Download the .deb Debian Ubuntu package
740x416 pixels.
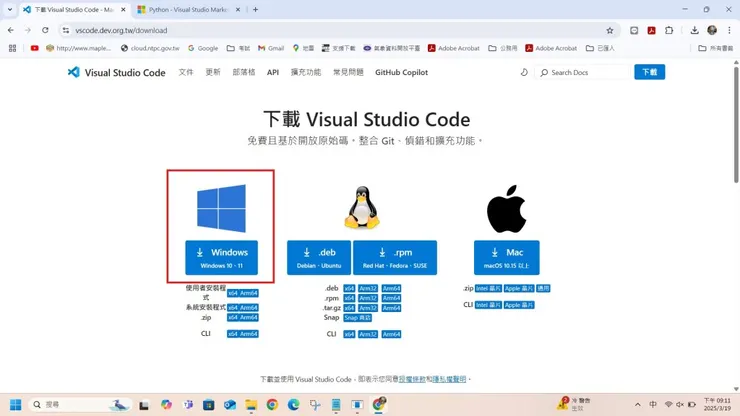(x=319, y=257)
